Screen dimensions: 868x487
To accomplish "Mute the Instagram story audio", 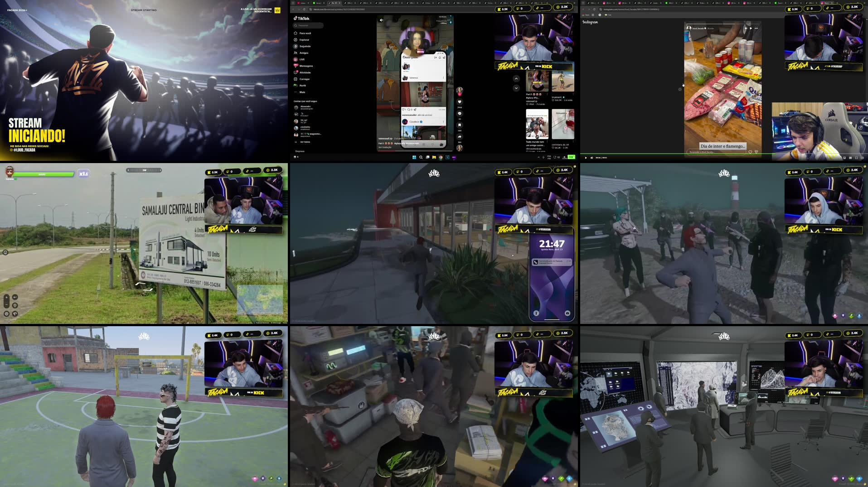I will pyautogui.click(x=745, y=28).
